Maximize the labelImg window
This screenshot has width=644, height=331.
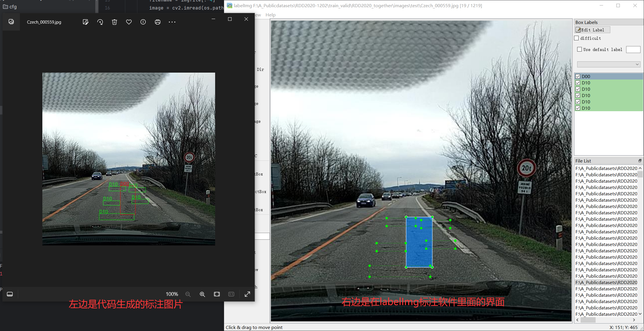(x=618, y=5)
